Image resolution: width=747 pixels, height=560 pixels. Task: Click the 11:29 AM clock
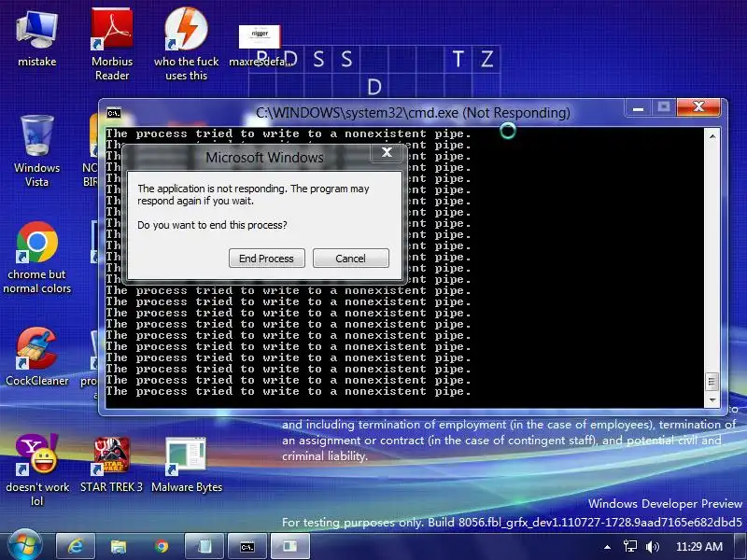coord(698,547)
